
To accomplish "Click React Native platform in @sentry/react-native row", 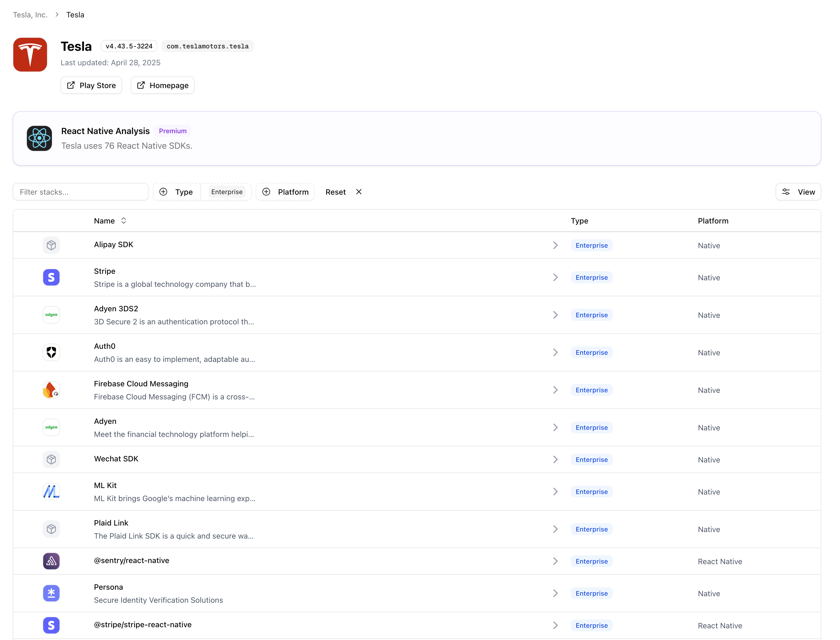I will point(720,561).
